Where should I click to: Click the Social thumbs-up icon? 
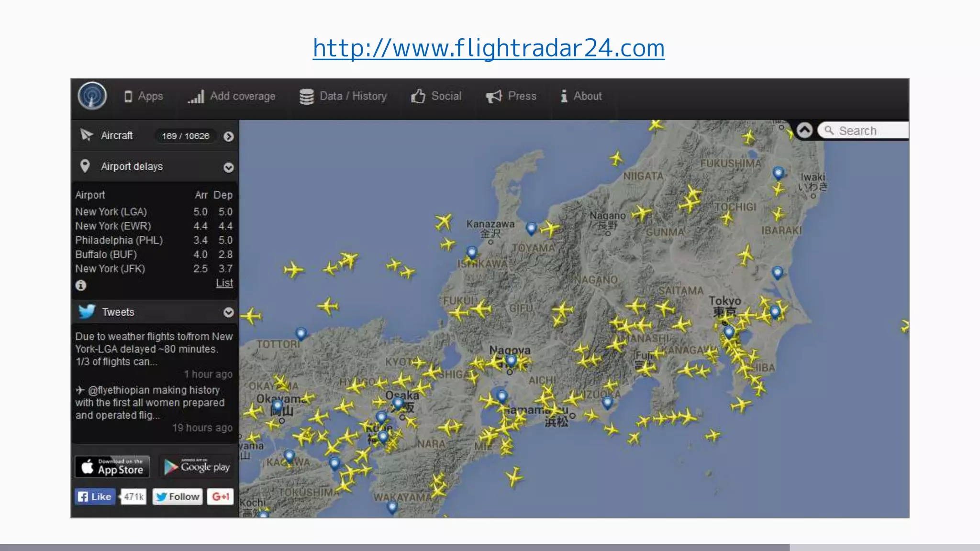[418, 96]
